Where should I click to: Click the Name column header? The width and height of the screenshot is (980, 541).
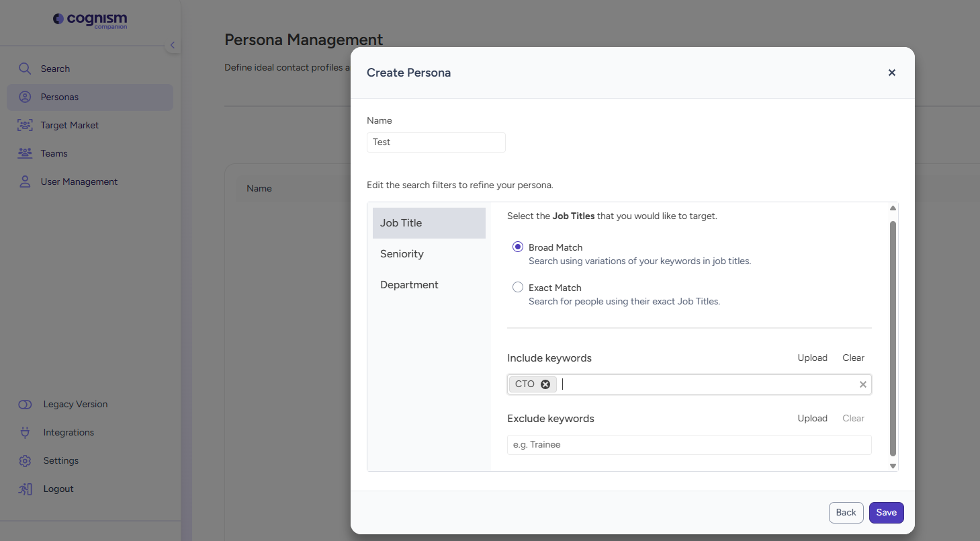click(259, 189)
